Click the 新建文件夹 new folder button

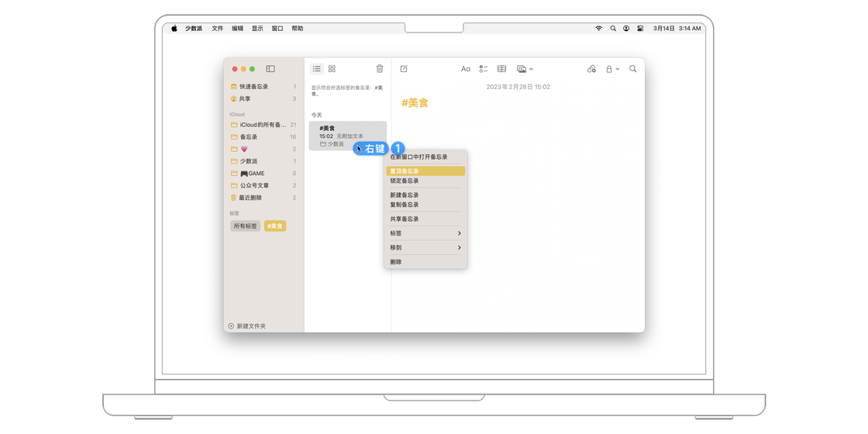tap(247, 326)
